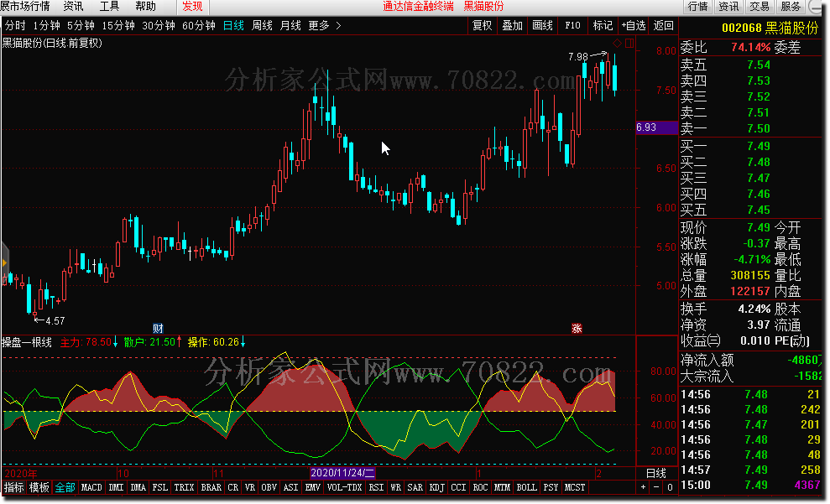The image size is (830, 504).
Task: Apply the BOLL indicator
Action: (x=526, y=487)
